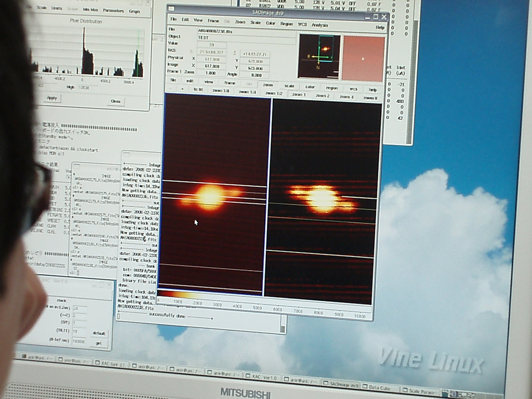Set zoom to 1/4
This screenshot has height=399, width=532.
point(247,92)
